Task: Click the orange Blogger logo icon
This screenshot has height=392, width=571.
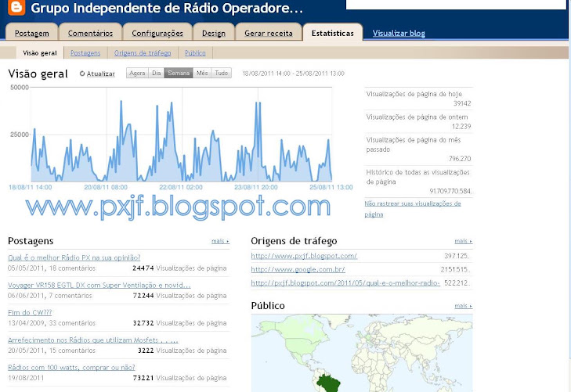Action: click(x=16, y=7)
